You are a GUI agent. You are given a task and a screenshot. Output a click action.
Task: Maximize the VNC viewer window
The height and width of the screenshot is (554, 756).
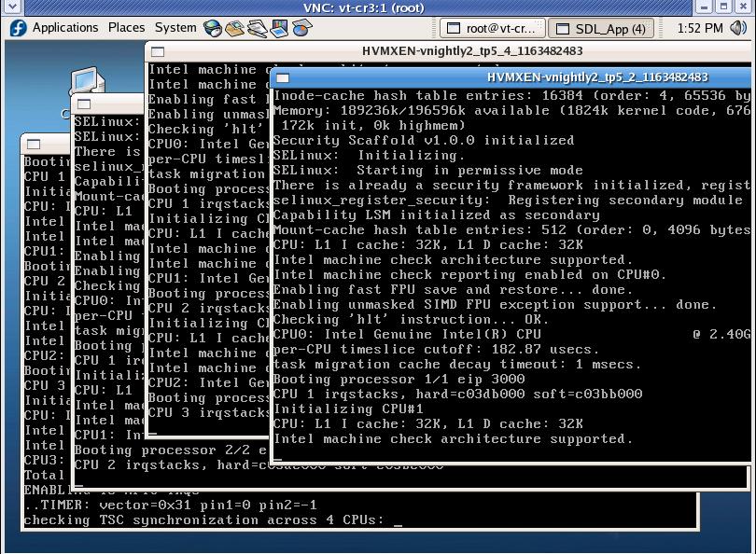tap(723, 7)
